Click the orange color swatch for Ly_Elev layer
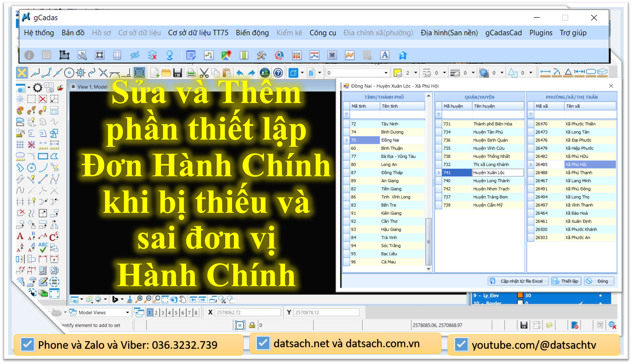 click(521, 295)
